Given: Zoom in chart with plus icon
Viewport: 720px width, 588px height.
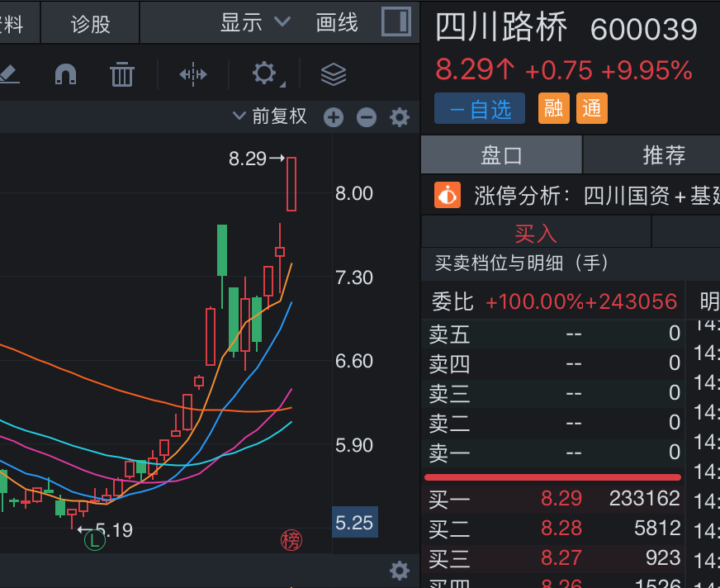Looking at the screenshot, I should coord(334,117).
